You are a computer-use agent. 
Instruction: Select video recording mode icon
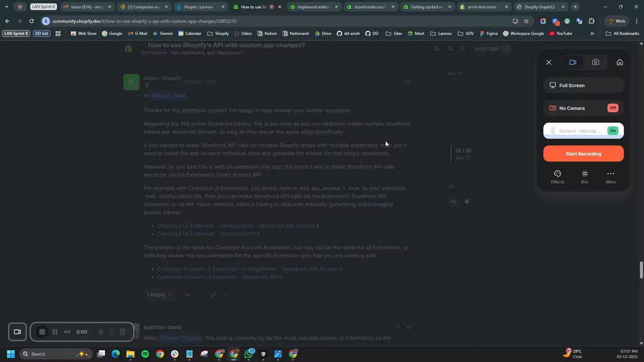coord(573,62)
